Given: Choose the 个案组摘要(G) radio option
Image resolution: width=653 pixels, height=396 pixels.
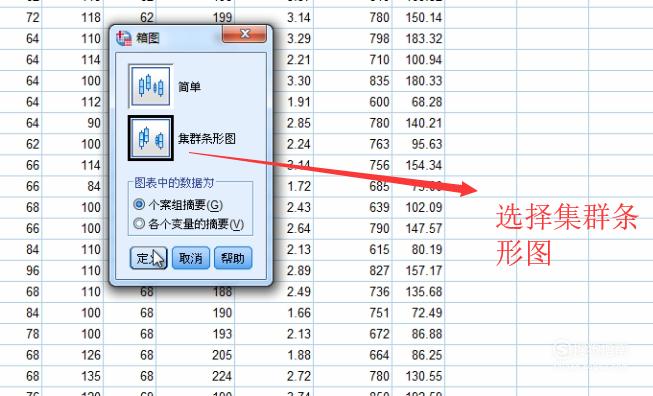Looking at the screenshot, I should 178,204.
